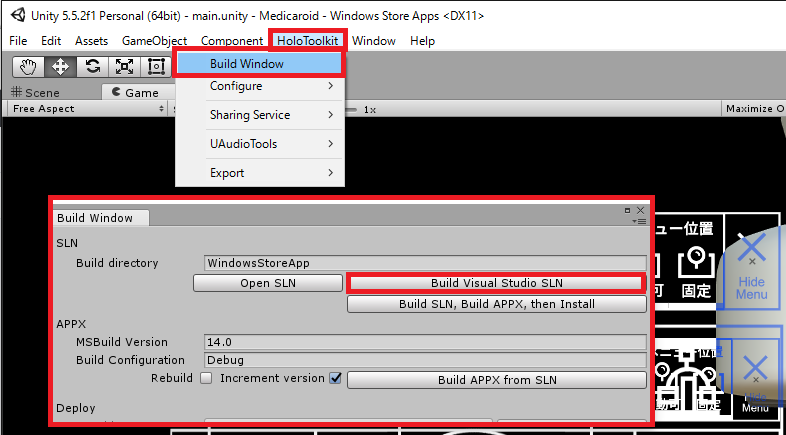
Task: Edit the Build directory field
Action: (x=425, y=263)
